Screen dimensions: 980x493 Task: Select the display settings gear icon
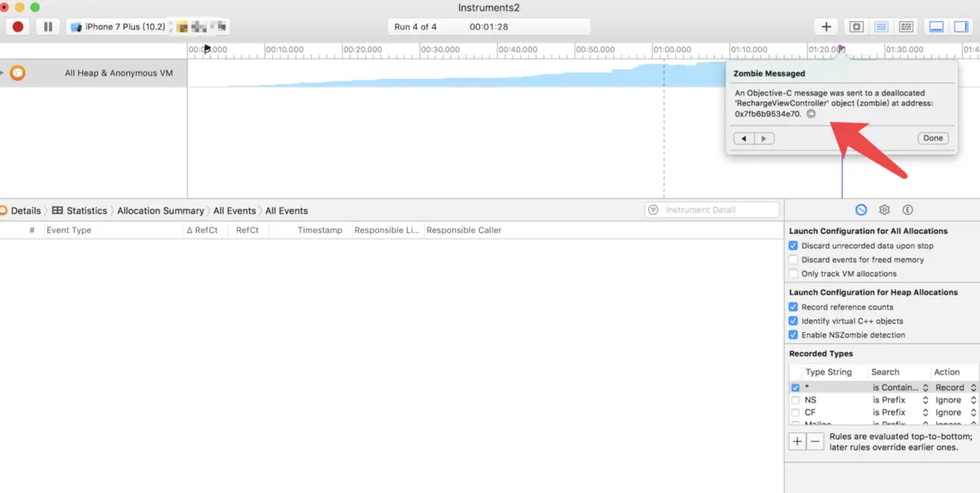coord(884,210)
